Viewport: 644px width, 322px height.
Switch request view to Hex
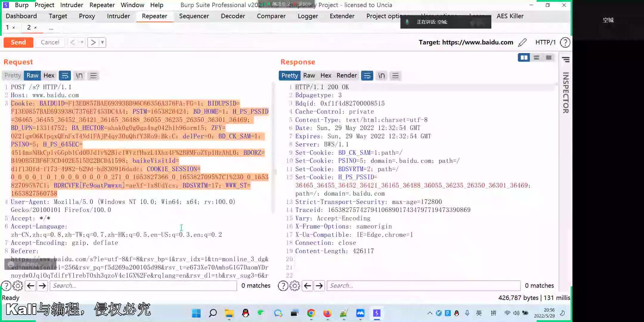49,75
